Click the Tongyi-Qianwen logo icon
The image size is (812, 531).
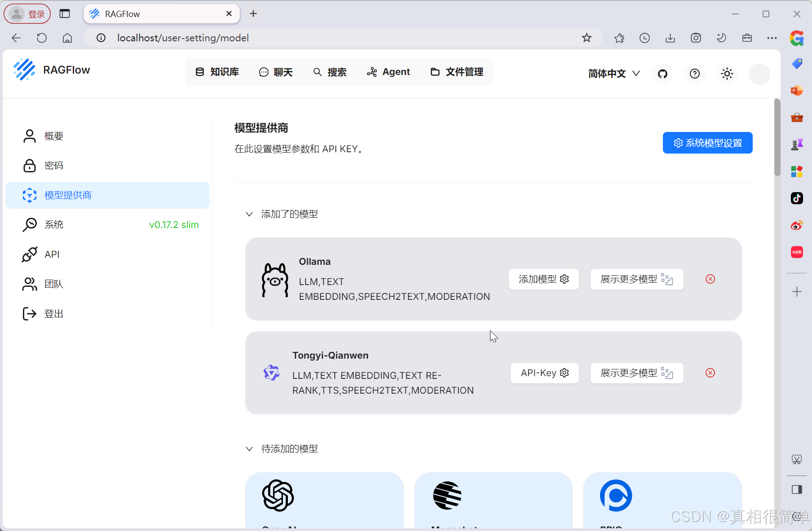[271, 373]
